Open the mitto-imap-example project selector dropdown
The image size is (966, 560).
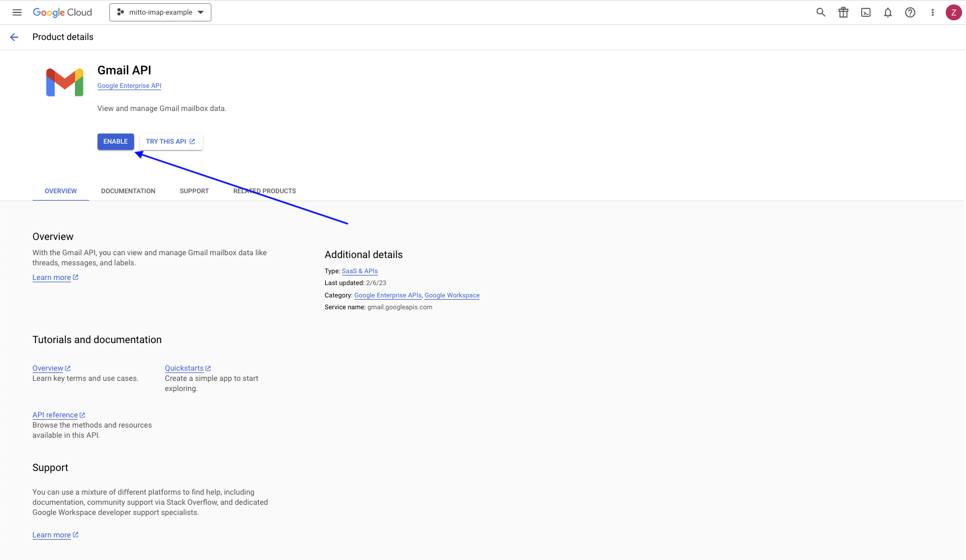(x=160, y=12)
